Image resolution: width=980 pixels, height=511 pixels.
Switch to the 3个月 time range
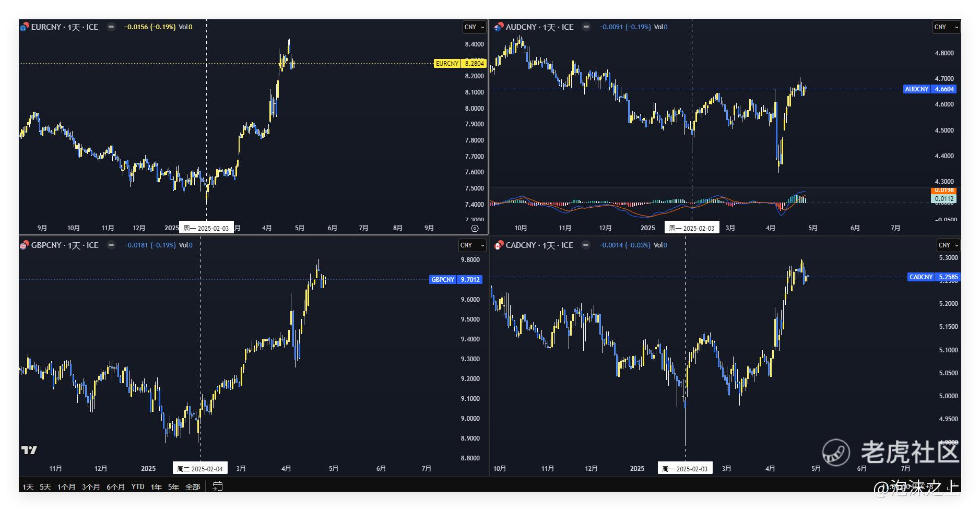pos(91,487)
